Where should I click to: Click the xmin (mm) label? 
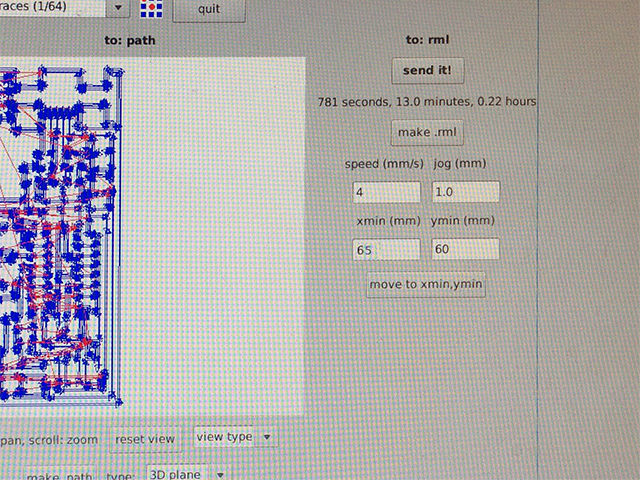coord(388,221)
